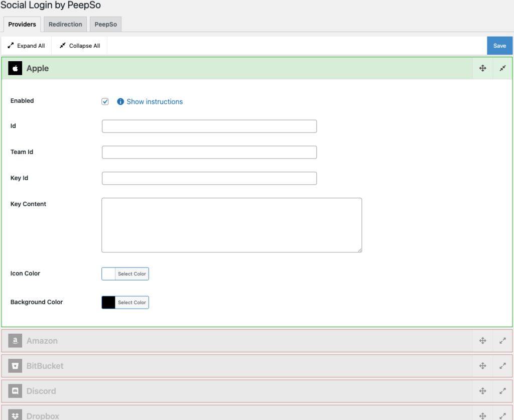
Task: Expand the Discord provider panel
Action: pyautogui.click(x=502, y=391)
